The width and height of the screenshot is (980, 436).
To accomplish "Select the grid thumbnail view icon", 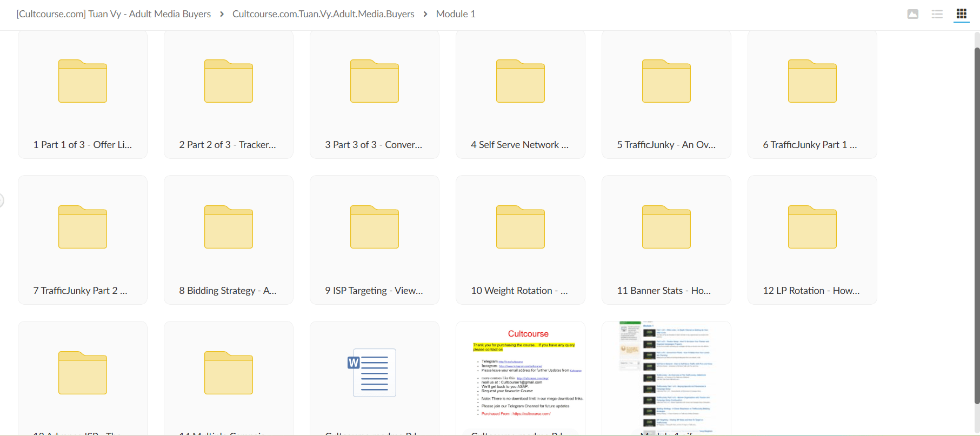I will 962,14.
